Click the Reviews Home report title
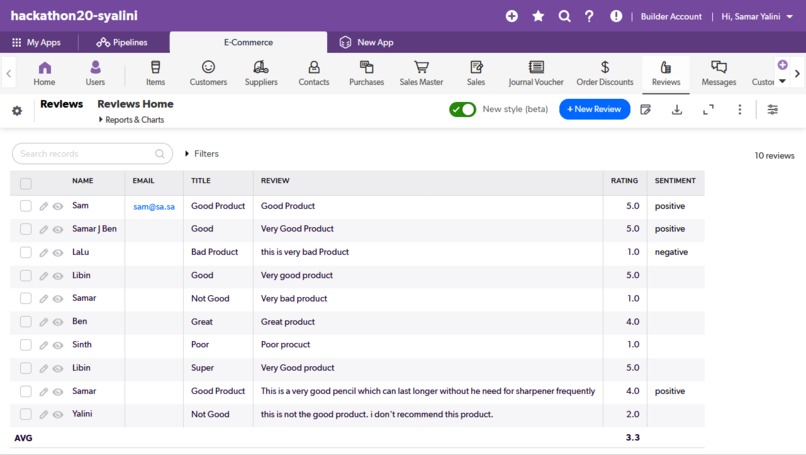The image size is (806, 455). click(x=135, y=104)
